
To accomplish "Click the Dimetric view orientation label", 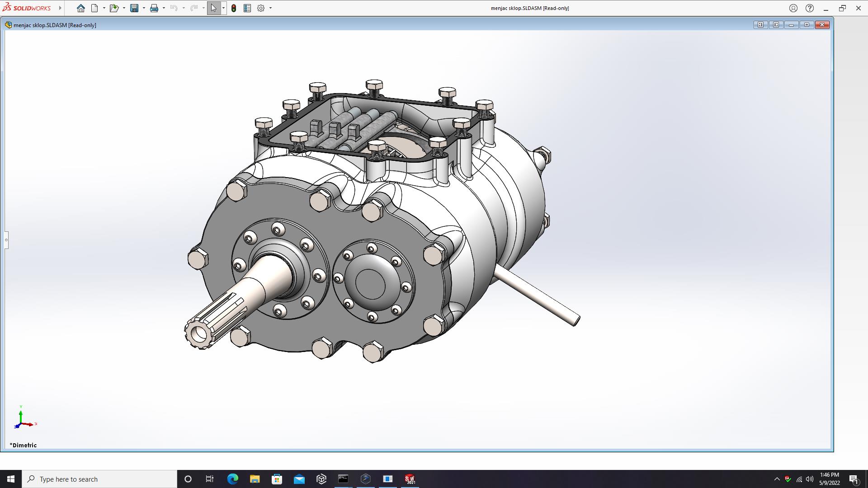I will coord(24,445).
